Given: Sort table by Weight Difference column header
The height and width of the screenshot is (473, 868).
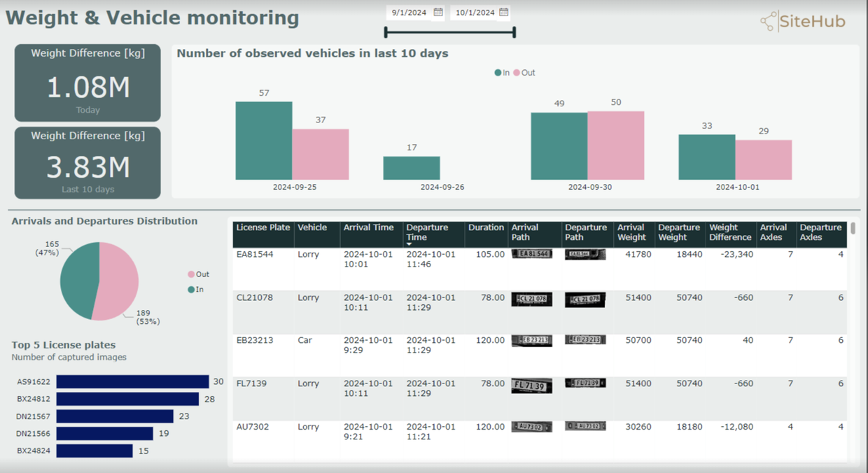Looking at the screenshot, I should point(730,232).
